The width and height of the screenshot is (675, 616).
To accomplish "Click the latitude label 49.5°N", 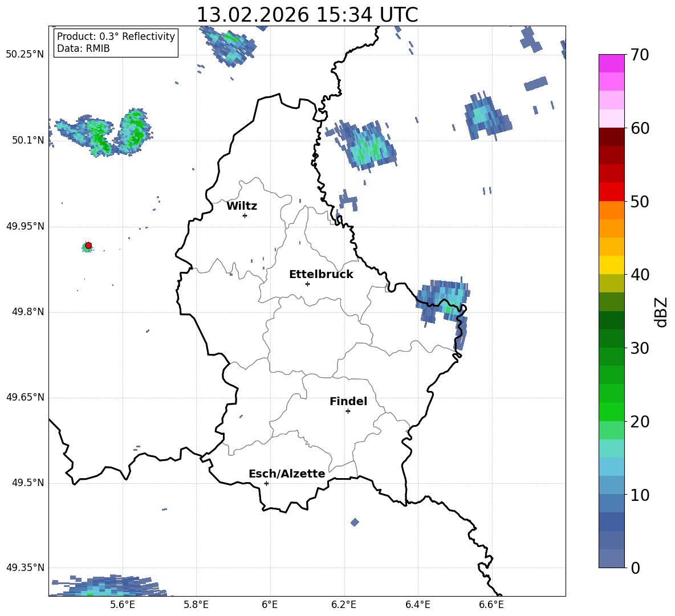I will (x=28, y=483).
